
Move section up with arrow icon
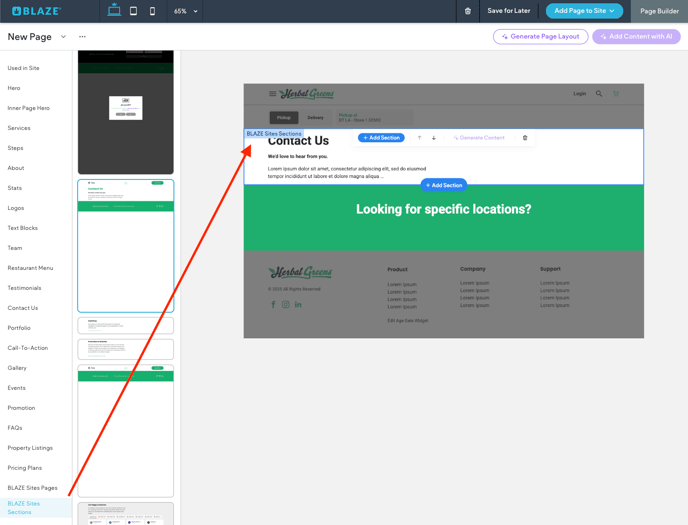419,138
